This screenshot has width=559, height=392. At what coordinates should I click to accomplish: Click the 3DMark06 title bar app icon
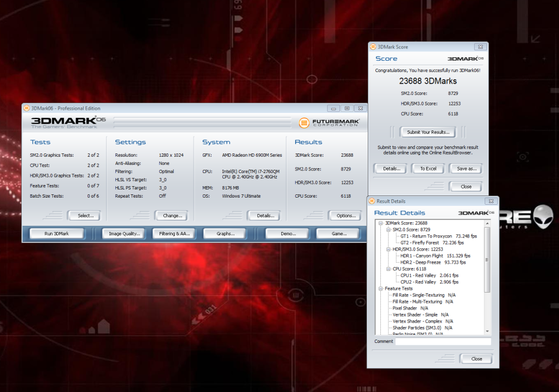26,108
